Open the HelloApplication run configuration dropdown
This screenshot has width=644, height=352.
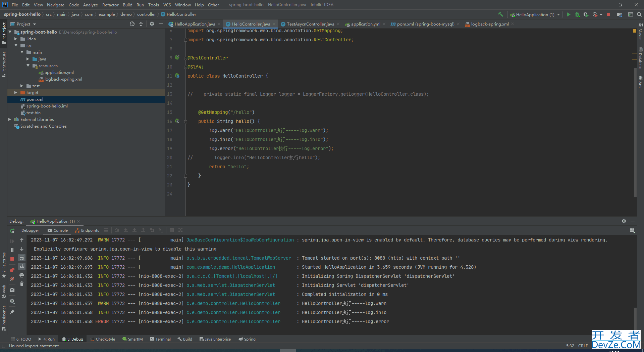coord(535,14)
